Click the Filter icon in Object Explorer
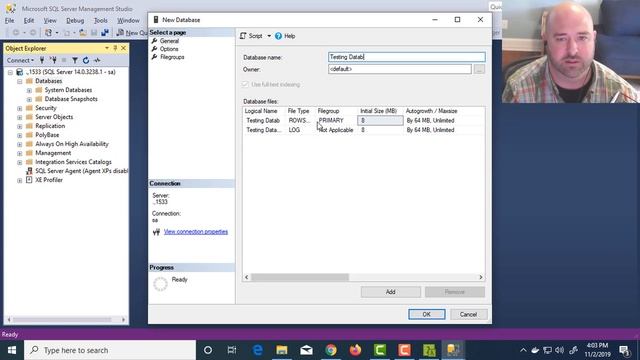The width and height of the screenshot is (640, 360). pyautogui.click(x=75, y=60)
